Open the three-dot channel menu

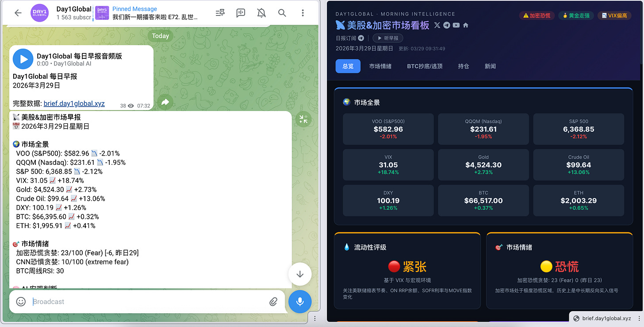(303, 13)
